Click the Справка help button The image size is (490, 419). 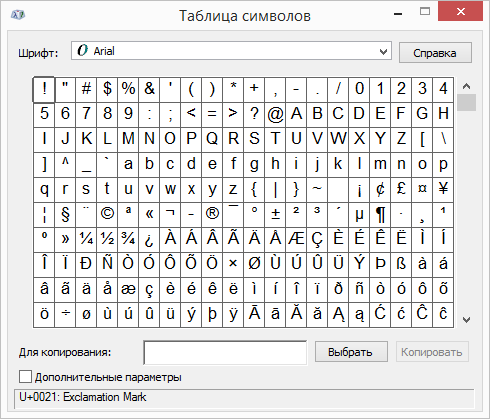(x=435, y=53)
